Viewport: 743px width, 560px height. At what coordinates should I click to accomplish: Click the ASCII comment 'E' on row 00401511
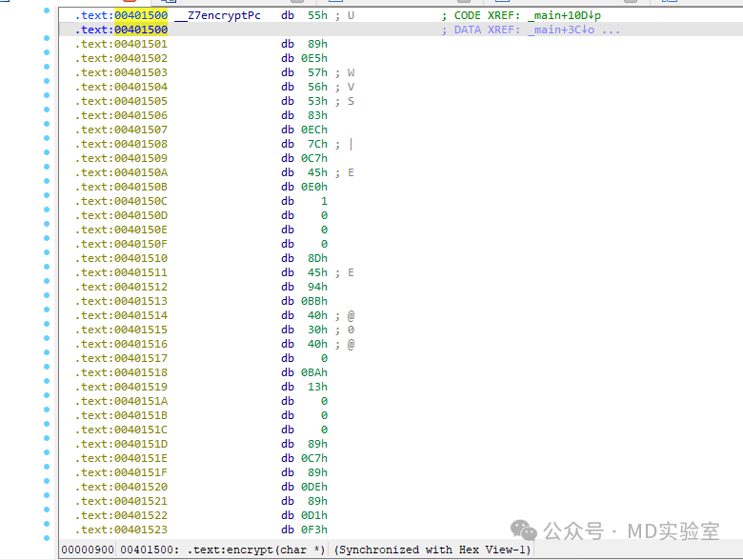[351, 273]
